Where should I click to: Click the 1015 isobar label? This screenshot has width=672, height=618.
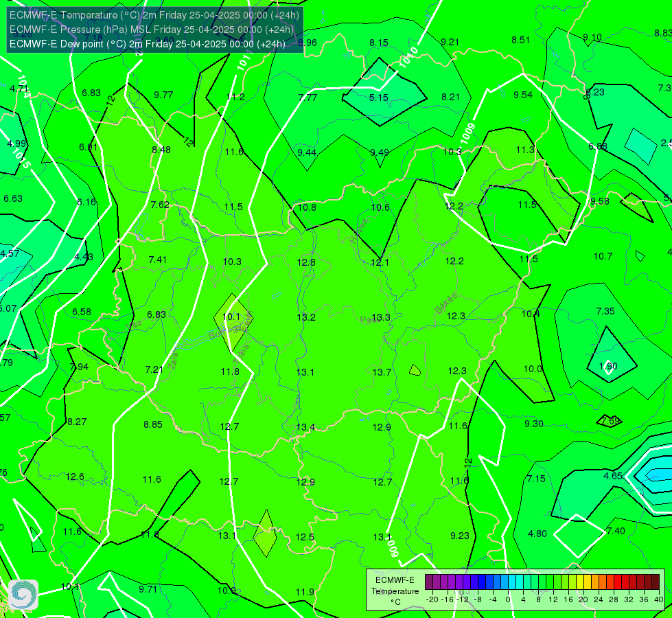[x=21, y=158]
